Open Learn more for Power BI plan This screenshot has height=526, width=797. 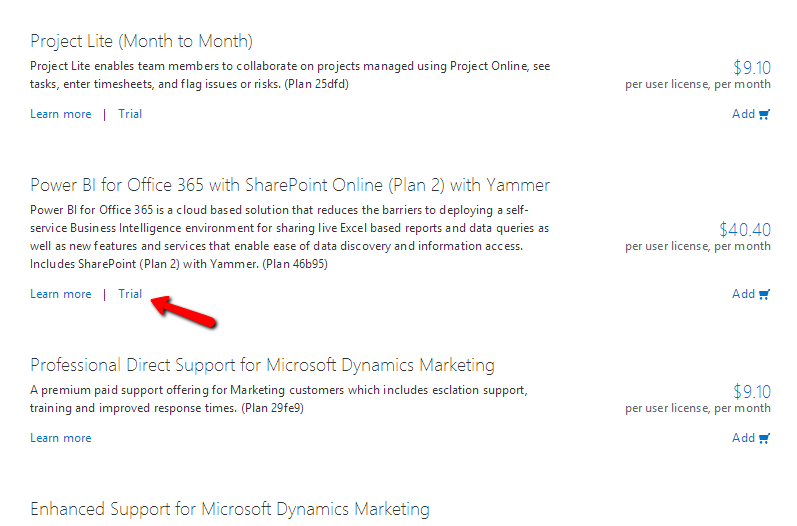pyautogui.click(x=60, y=294)
